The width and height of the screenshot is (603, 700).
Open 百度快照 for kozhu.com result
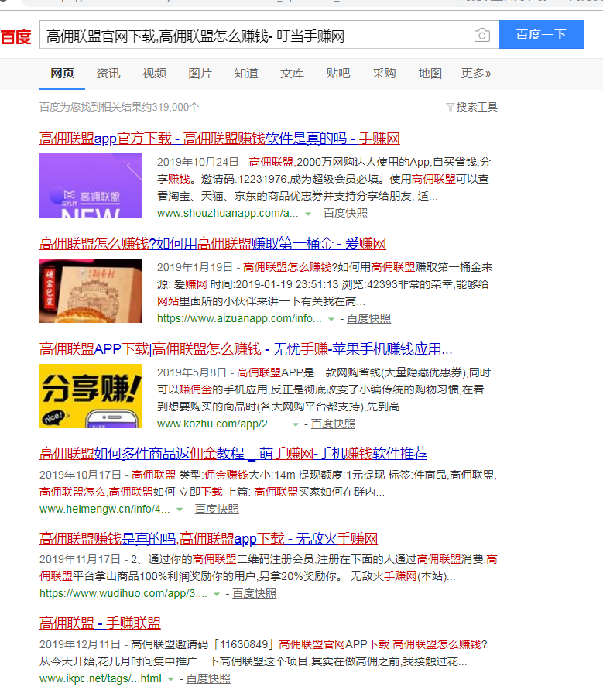pyautogui.click(x=333, y=424)
